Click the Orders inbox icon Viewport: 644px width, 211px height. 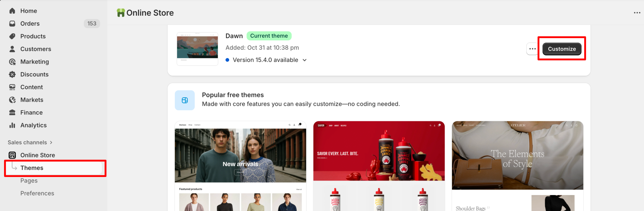pos(12,23)
